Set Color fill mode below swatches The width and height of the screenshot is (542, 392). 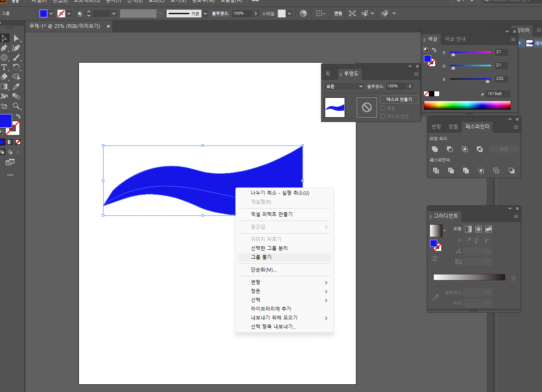[x=2, y=142]
